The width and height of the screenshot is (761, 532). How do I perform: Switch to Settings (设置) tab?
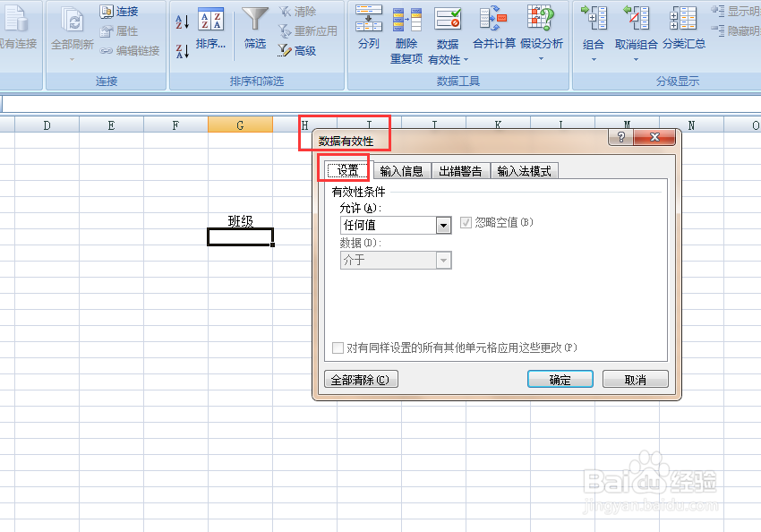pos(348,170)
